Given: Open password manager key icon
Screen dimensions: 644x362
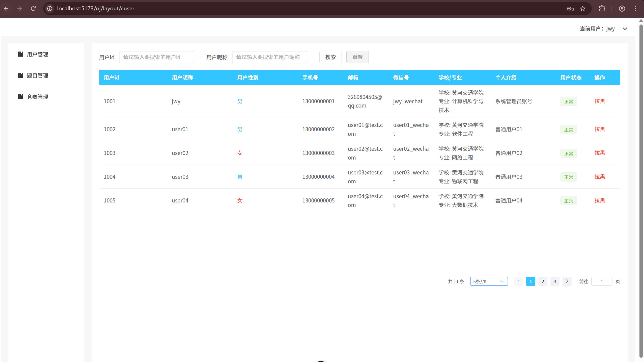Looking at the screenshot, I should tap(570, 9).
